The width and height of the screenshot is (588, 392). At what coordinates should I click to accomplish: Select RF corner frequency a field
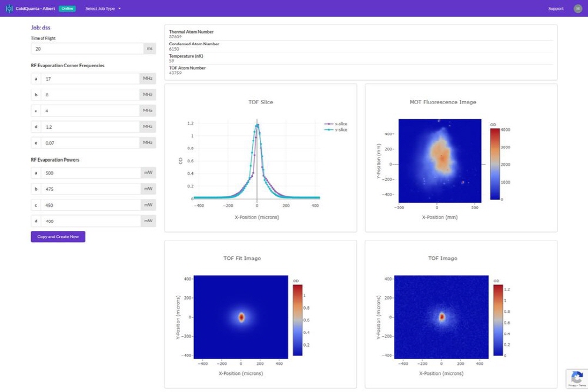(89, 79)
